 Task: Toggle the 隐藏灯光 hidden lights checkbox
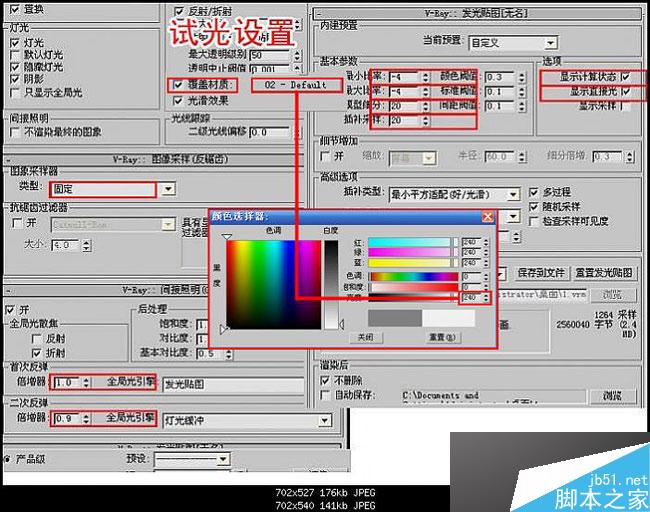pyautogui.click(x=15, y=67)
